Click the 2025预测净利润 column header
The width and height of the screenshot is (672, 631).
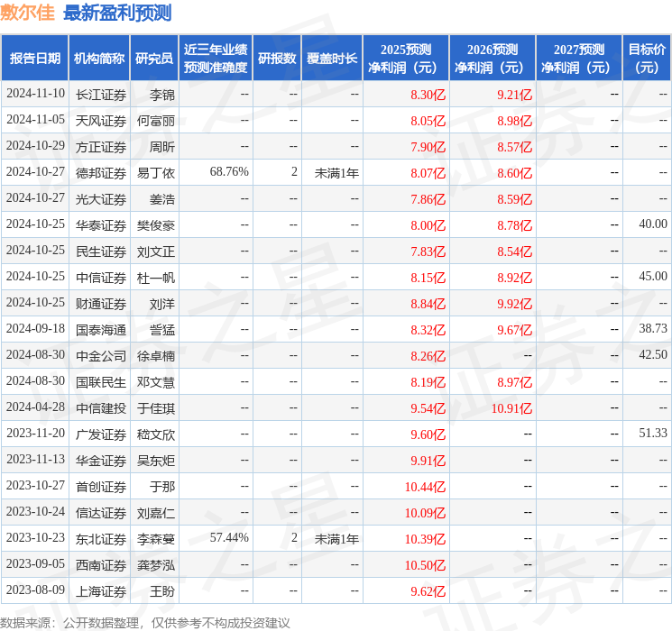point(406,59)
